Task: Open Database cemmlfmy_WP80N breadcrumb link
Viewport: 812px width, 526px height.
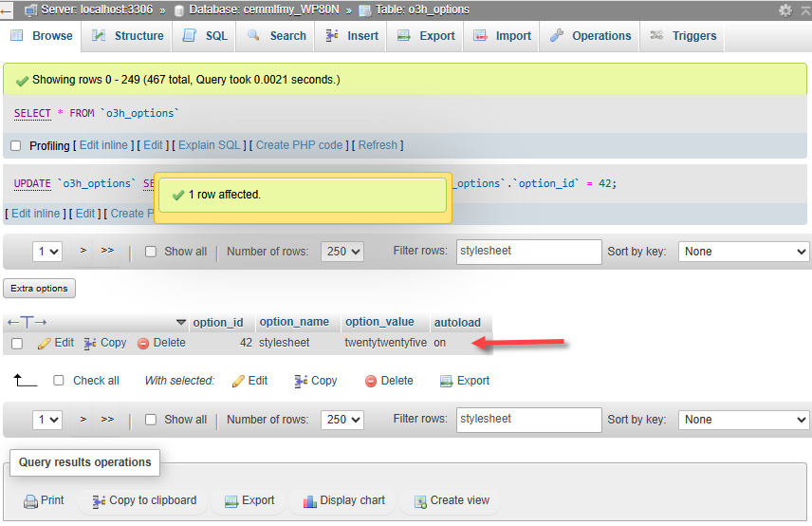Action: pyautogui.click(x=264, y=9)
